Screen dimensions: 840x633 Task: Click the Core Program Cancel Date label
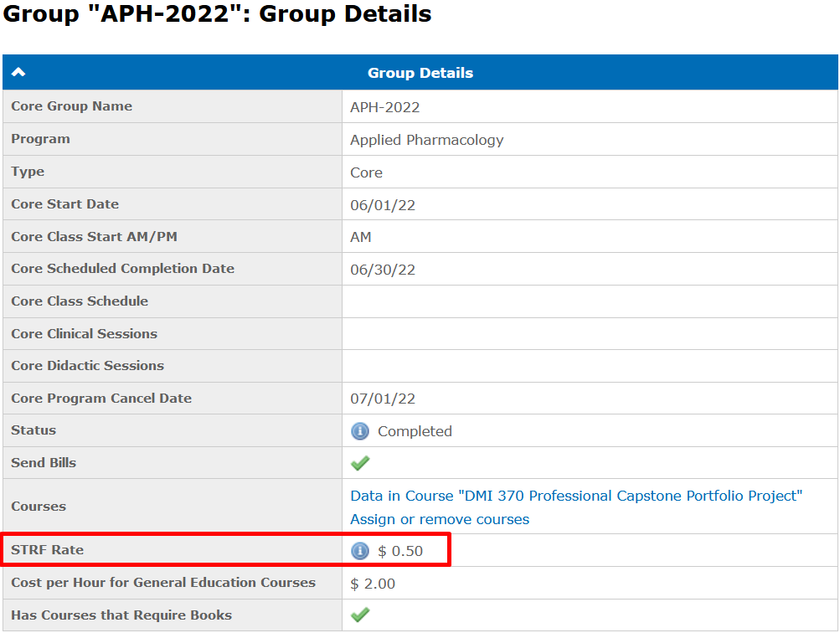click(101, 398)
